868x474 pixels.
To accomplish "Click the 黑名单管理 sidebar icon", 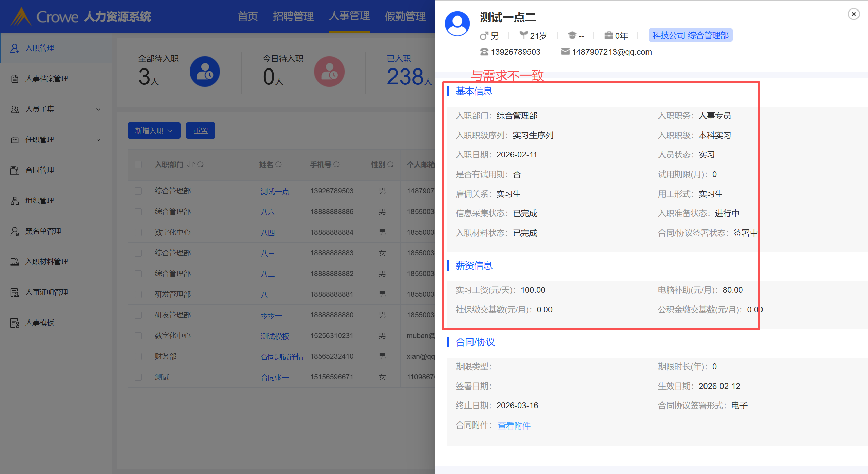I will click(x=14, y=231).
